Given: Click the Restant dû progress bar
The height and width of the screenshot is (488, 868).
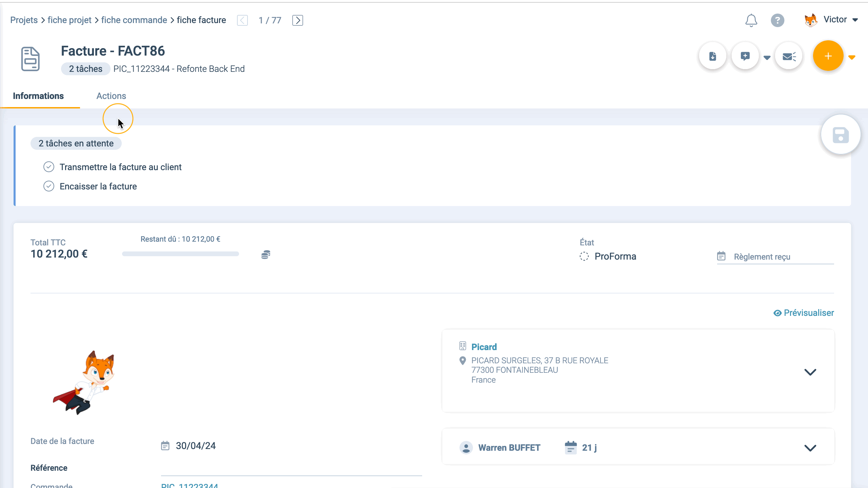Looking at the screenshot, I should point(180,254).
